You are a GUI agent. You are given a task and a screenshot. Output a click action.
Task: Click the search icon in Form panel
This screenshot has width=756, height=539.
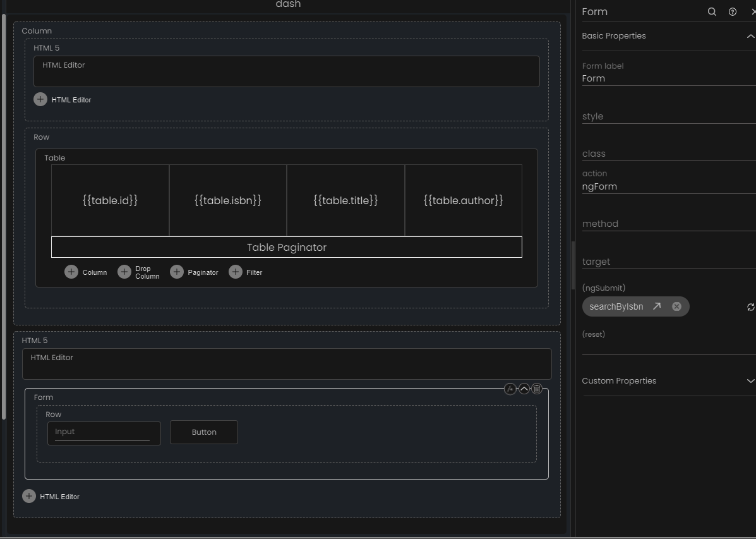pos(712,11)
